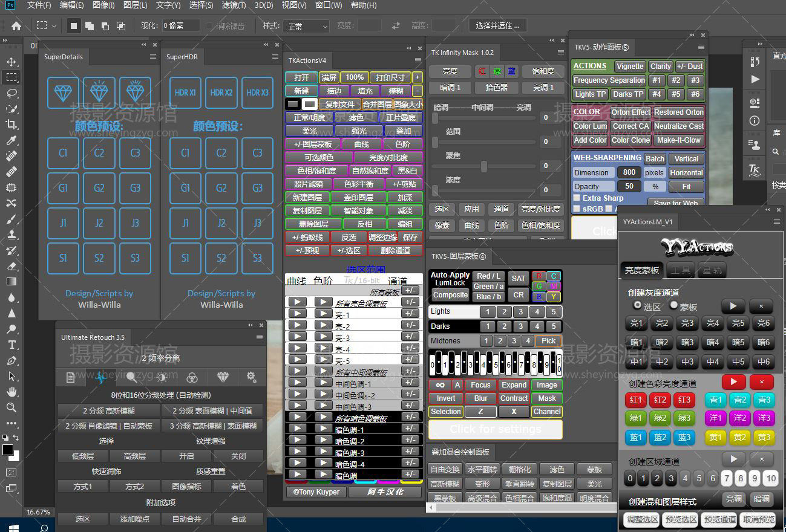
Task: Select the Zoom tool in the toolbox
Action: [11, 407]
